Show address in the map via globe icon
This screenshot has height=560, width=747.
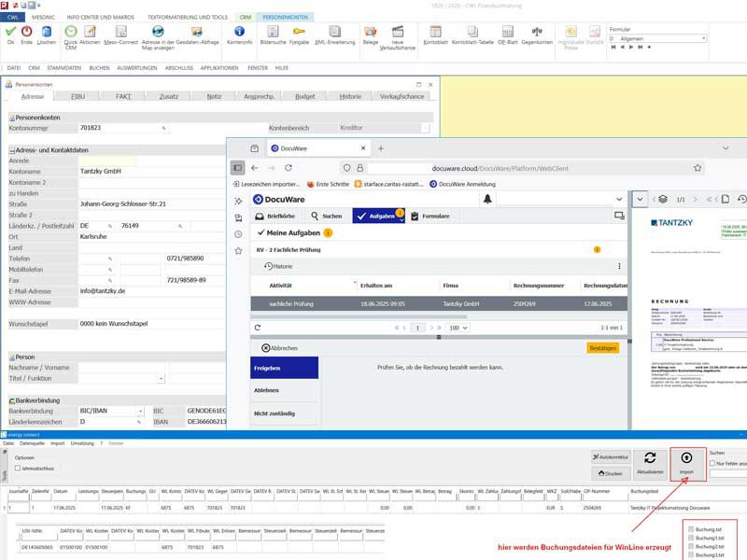[x=158, y=32]
